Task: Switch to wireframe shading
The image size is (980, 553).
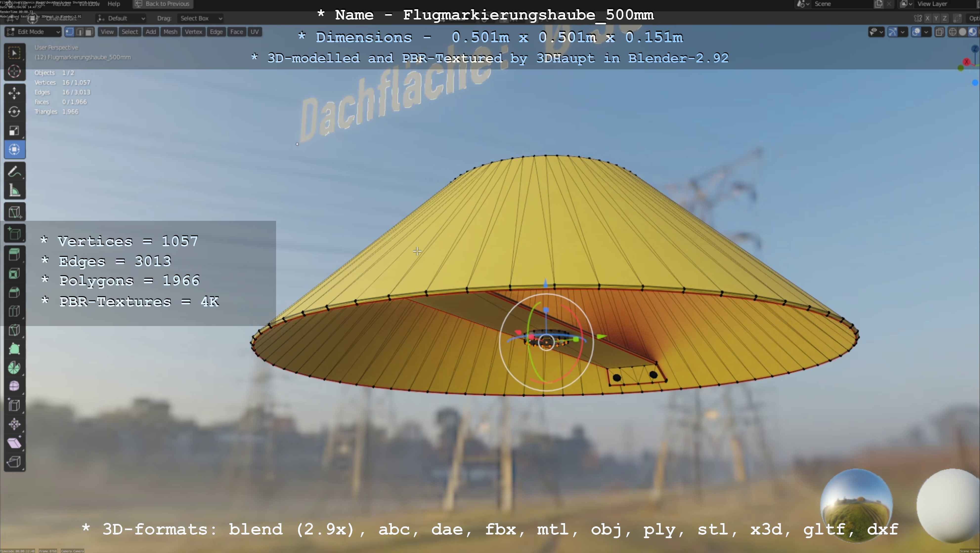Action: click(x=953, y=32)
